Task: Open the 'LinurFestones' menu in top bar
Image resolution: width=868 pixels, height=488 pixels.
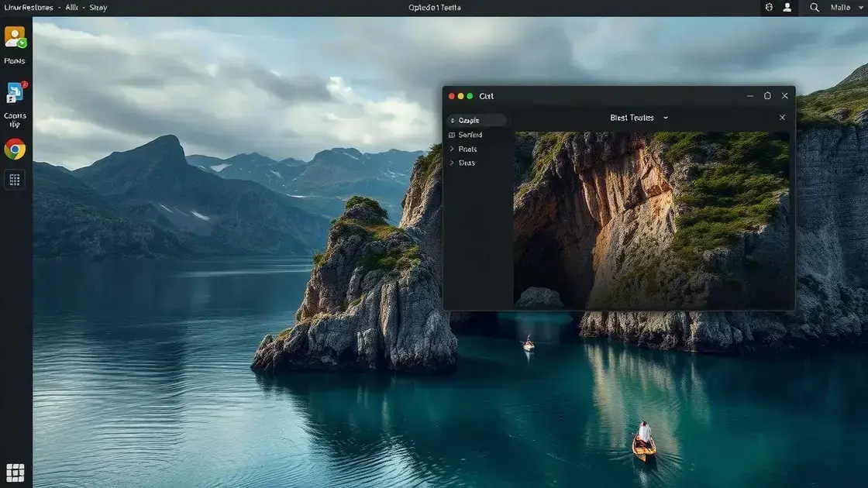Action: (29, 8)
